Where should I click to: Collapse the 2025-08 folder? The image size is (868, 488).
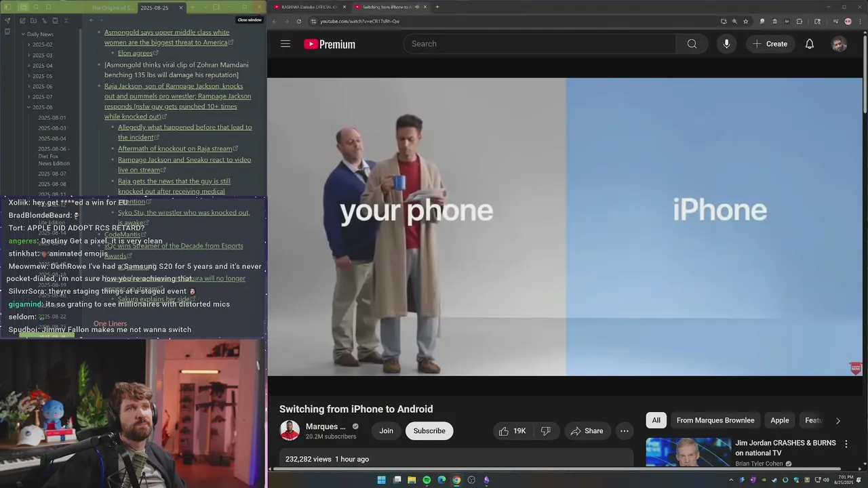pyautogui.click(x=29, y=107)
